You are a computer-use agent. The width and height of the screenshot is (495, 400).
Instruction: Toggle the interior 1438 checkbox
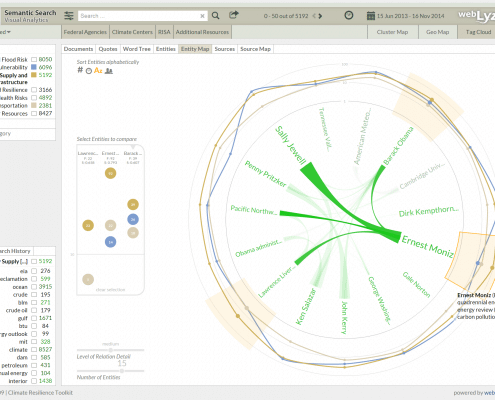34,381
